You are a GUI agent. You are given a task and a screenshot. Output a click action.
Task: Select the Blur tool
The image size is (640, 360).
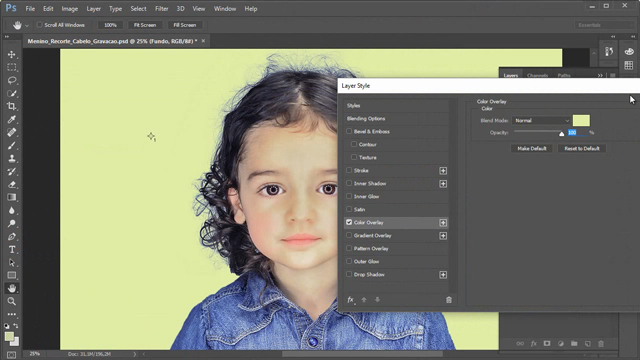11,211
